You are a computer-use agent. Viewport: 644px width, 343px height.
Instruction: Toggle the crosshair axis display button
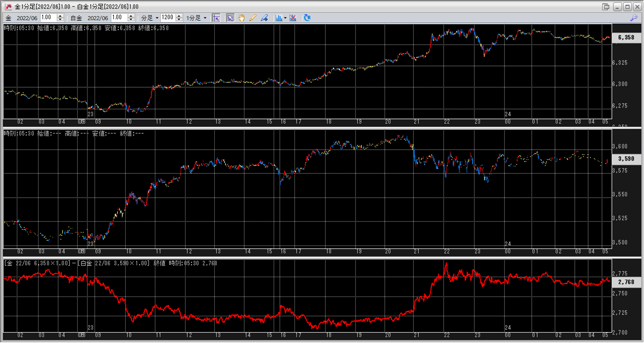[x=216, y=18]
